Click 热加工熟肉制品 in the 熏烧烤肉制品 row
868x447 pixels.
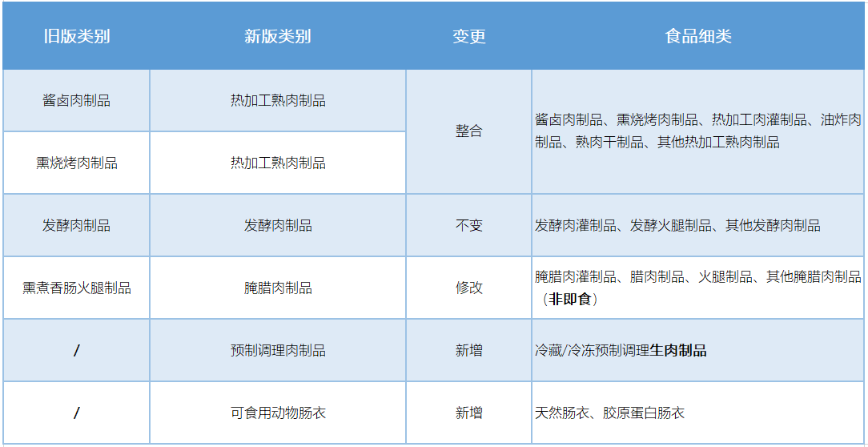[x=278, y=163]
